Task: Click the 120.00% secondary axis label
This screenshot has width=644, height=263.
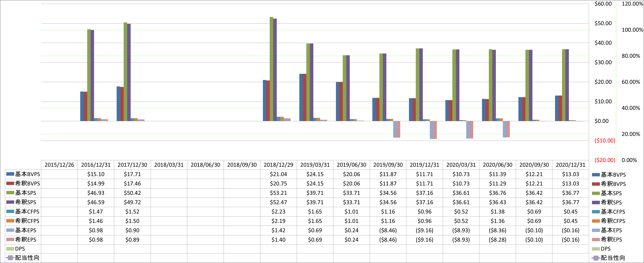Action: 632,4
